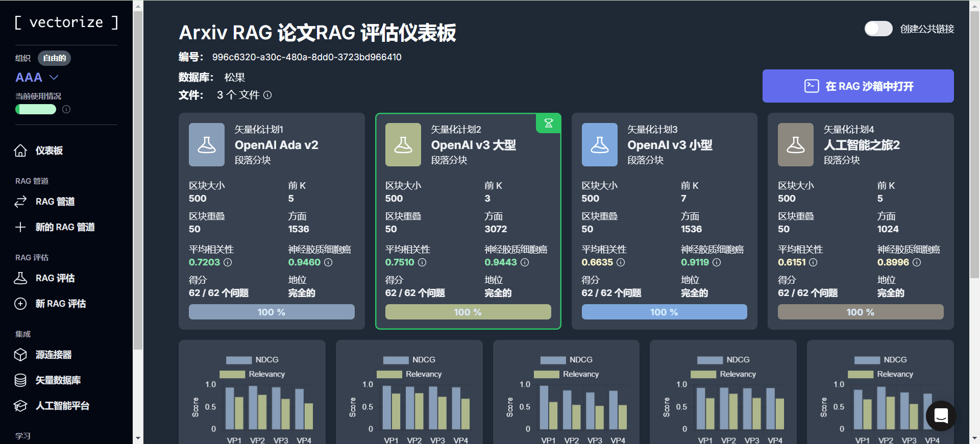The image size is (980, 444).
Task: Click the OpenAI v3 大型 flask icon
Action: pyautogui.click(x=403, y=144)
